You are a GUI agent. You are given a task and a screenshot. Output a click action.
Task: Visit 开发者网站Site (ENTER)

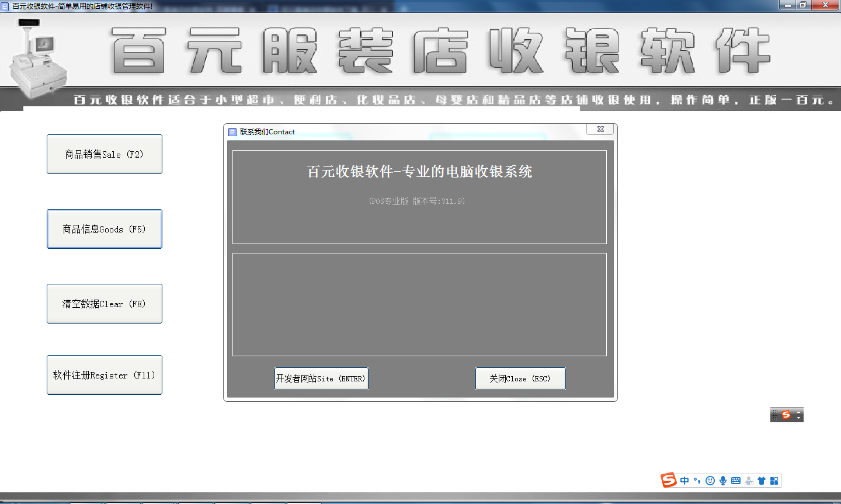(321, 378)
